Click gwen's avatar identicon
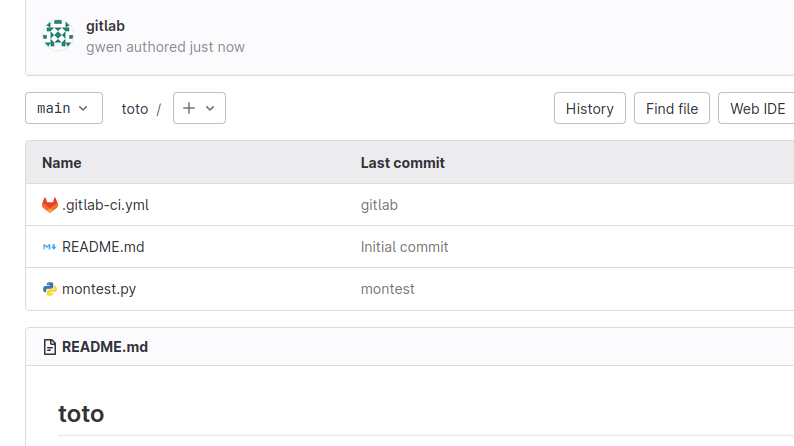Screen dimensions: 794x446 58,35
